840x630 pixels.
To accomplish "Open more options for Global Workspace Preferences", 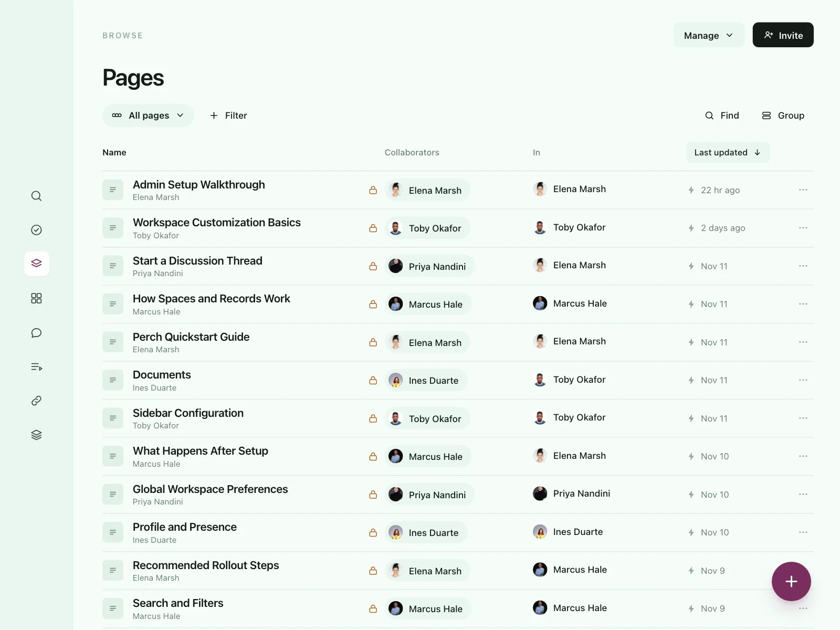I will point(803,494).
